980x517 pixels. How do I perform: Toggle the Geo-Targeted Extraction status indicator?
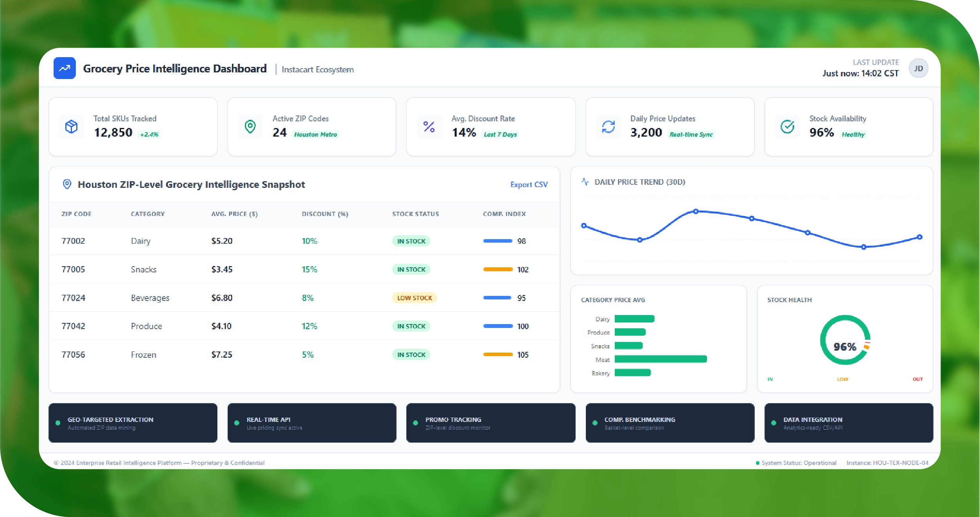pos(58,423)
